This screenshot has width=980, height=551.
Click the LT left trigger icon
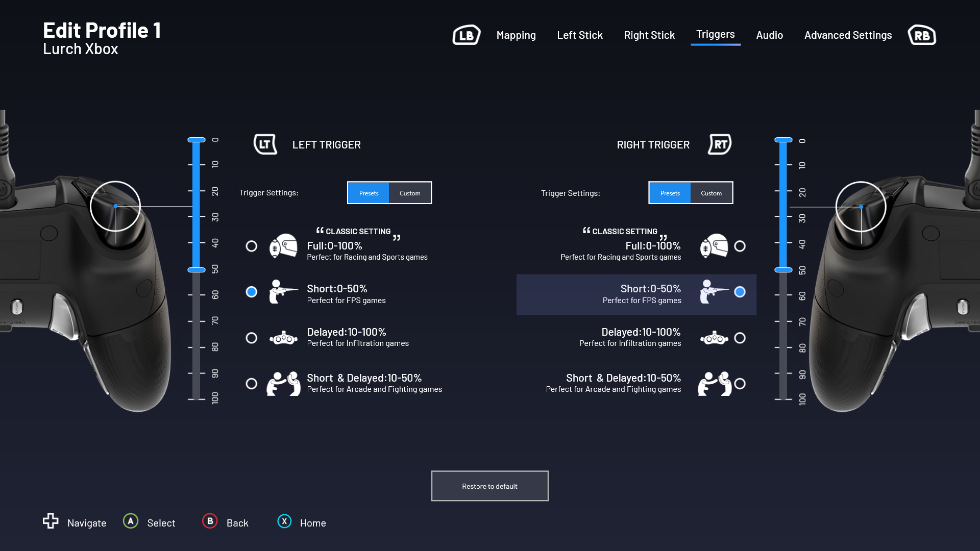coord(265,144)
